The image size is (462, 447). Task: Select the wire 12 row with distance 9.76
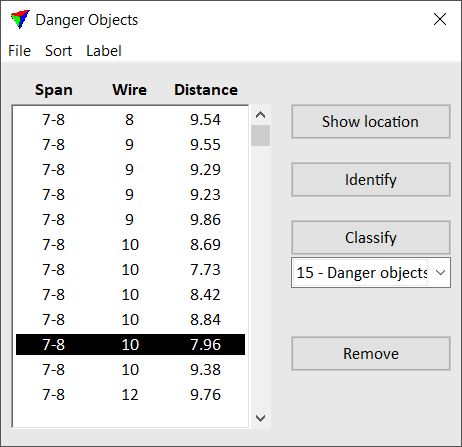click(x=130, y=395)
